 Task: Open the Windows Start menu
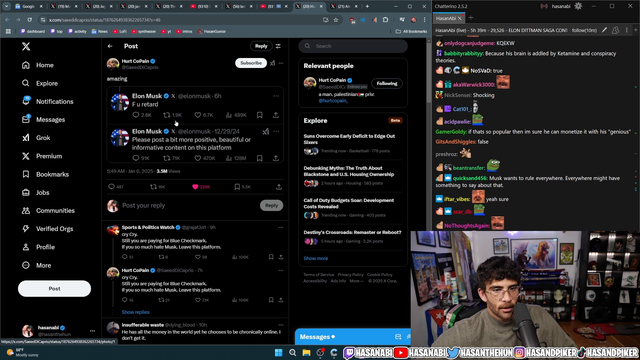pos(279,353)
